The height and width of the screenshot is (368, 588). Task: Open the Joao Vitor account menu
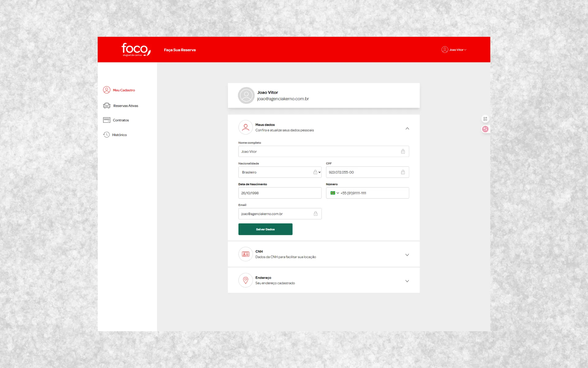click(x=454, y=49)
